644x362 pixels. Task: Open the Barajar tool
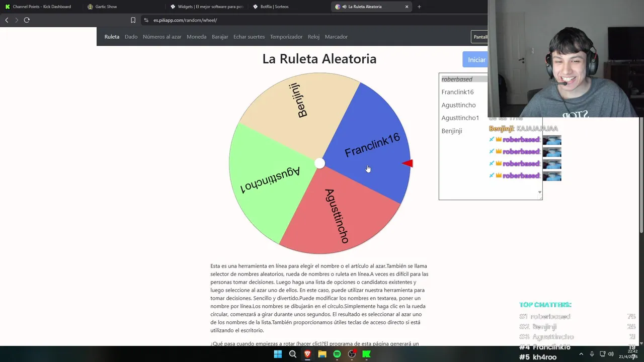point(220,37)
